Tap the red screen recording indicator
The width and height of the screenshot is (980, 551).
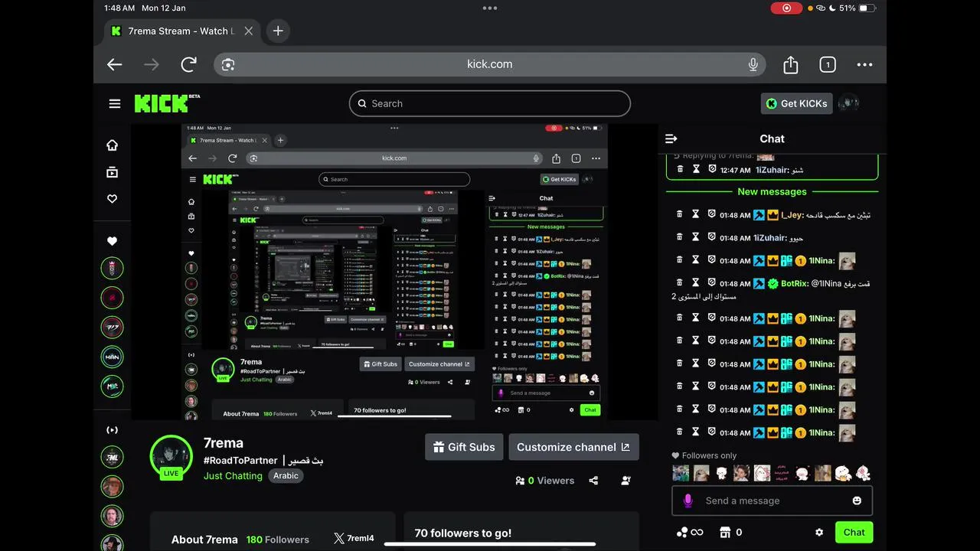tap(786, 8)
